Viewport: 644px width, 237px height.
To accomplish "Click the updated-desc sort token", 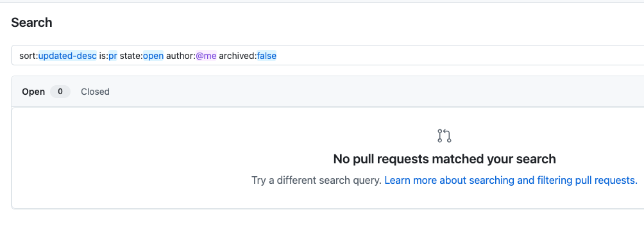I will pyautogui.click(x=67, y=56).
